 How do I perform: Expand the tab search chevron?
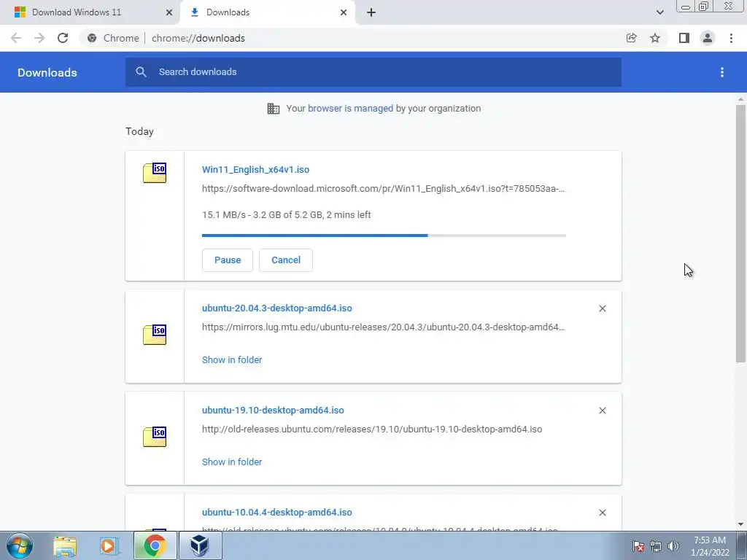coord(659,12)
